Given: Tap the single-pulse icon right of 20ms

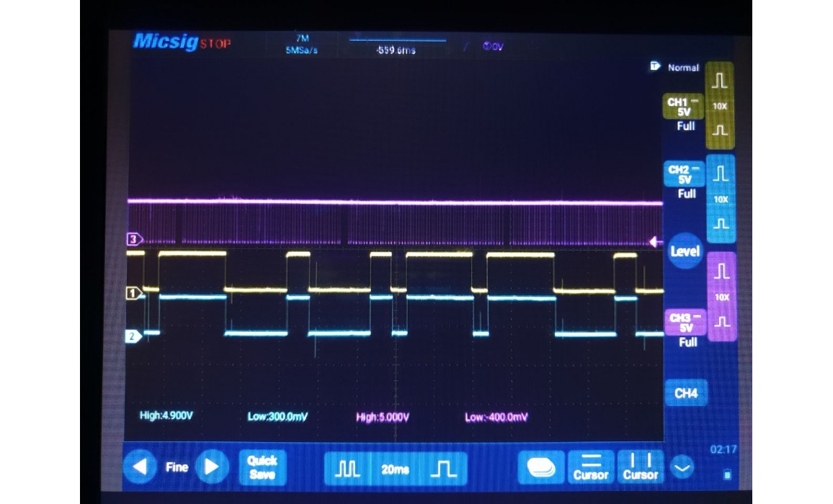Looking at the screenshot, I should point(442,469).
